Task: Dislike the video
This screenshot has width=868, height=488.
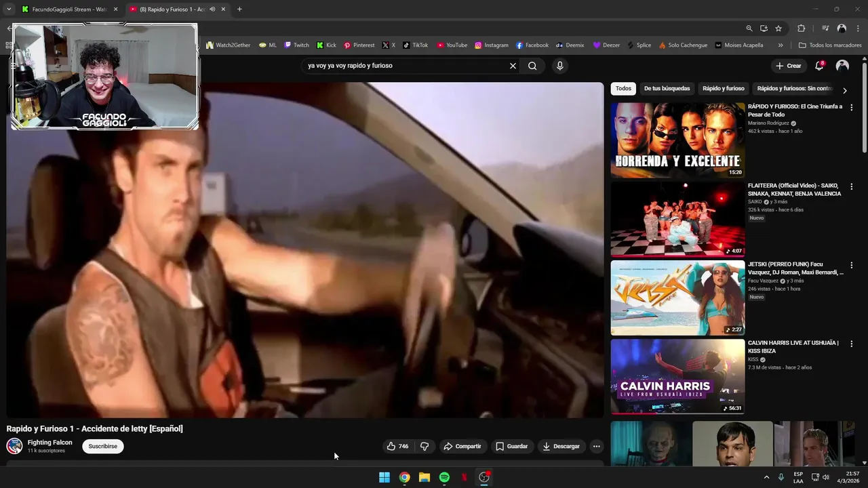Action: pyautogui.click(x=425, y=446)
